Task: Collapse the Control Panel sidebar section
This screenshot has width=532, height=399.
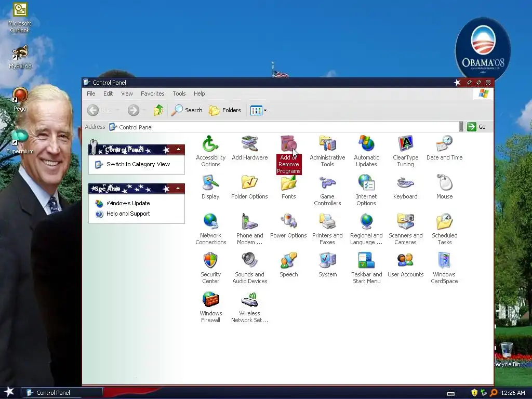Action: 178,150
